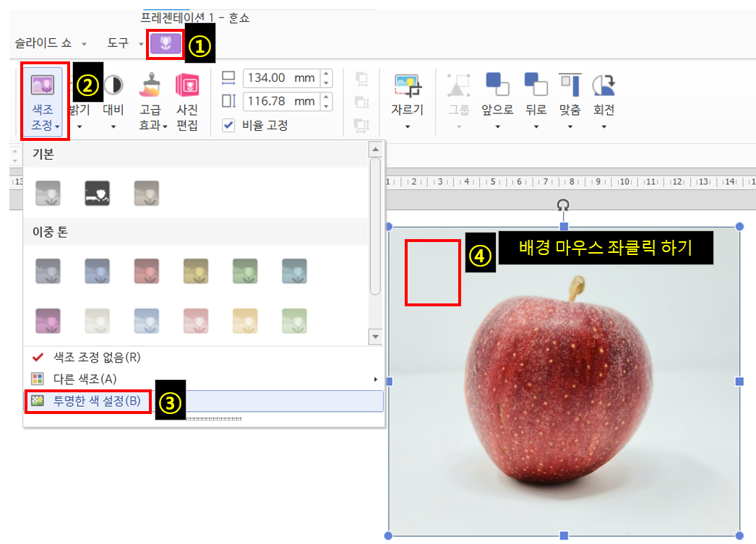Click the dropdown menu scrollbar down arrow

point(375,336)
